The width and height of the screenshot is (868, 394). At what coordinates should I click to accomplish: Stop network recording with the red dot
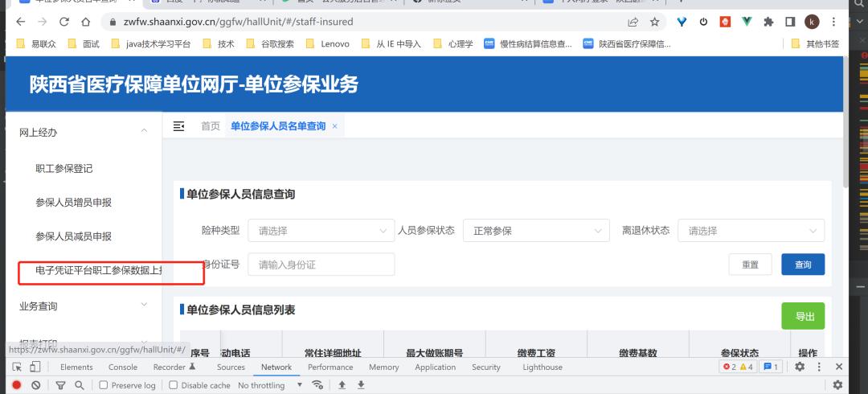pos(17,385)
